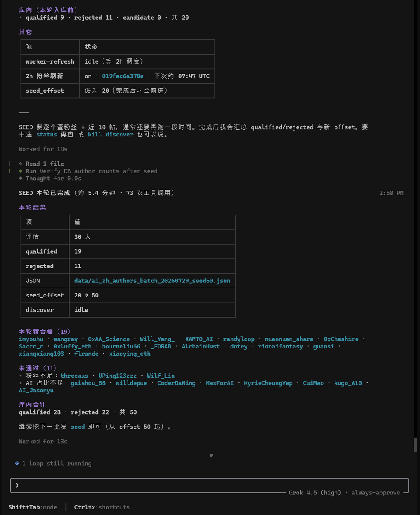Open author nuannuan_share

point(289,339)
